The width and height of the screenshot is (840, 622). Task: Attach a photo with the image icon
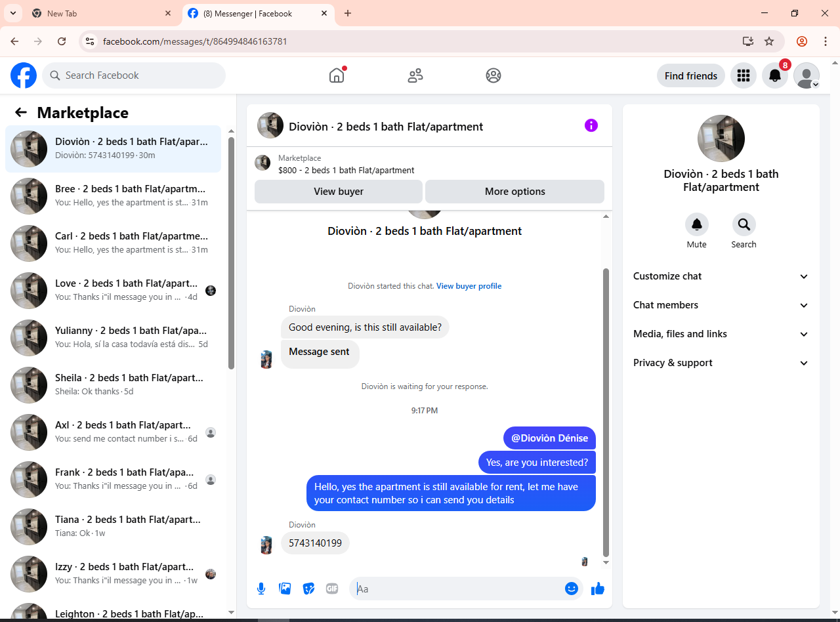click(x=285, y=589)
